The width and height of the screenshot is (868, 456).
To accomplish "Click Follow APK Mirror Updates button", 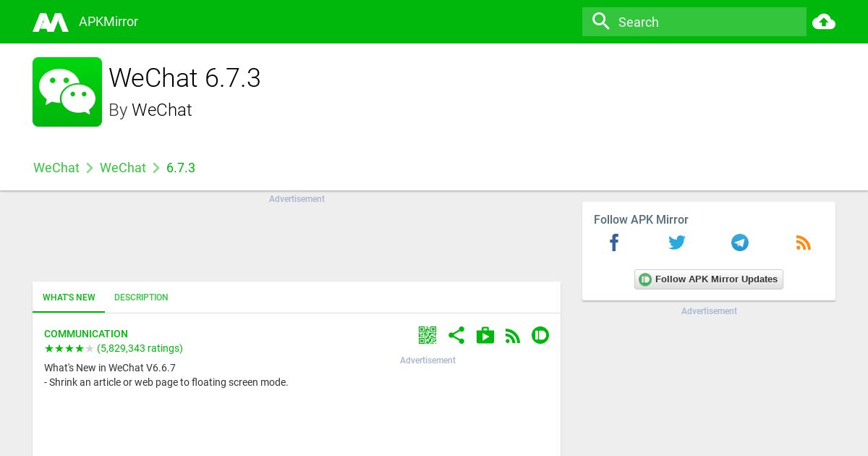I will [x=709, y=279].
